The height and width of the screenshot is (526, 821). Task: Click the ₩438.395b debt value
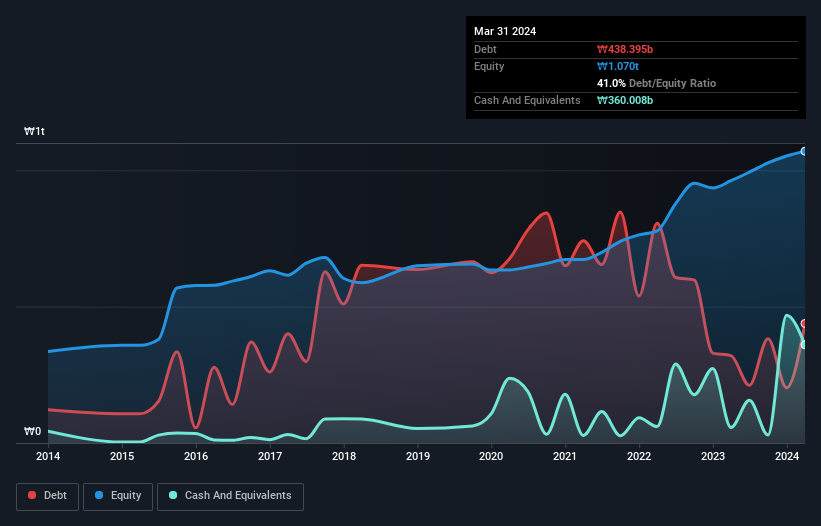pos(625,49)
